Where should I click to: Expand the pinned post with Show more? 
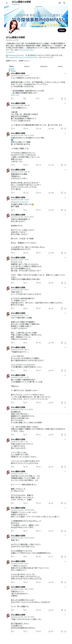15,95
